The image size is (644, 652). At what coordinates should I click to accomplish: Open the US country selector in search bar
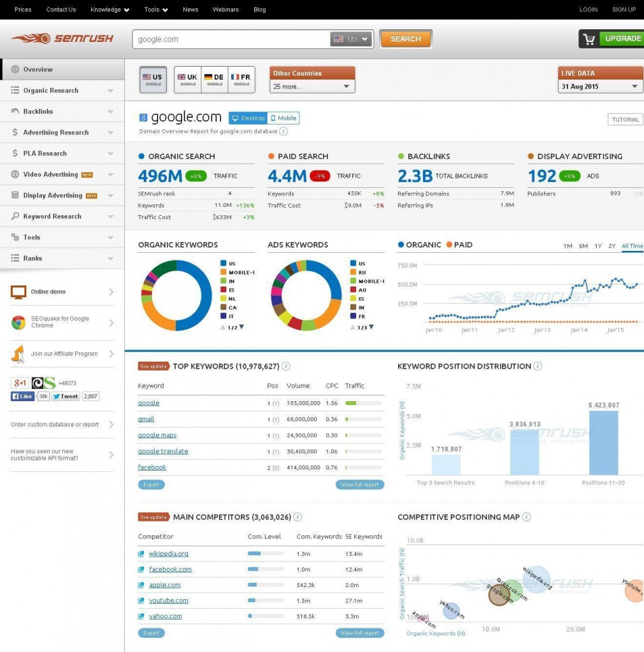(x=351, y=39)
